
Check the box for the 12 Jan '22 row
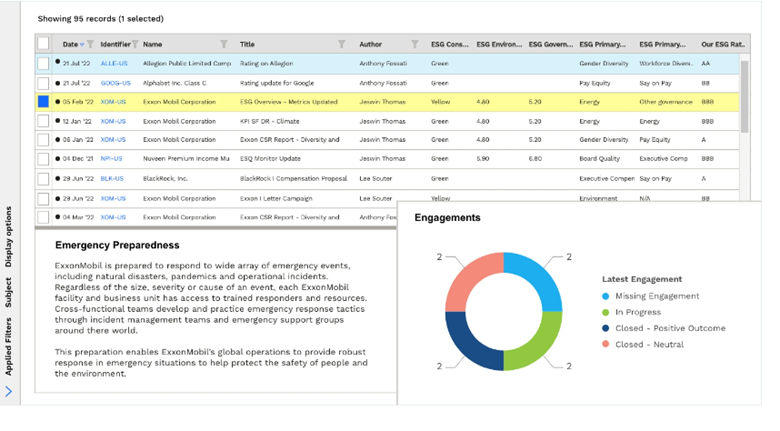click(x=43, y=121)
